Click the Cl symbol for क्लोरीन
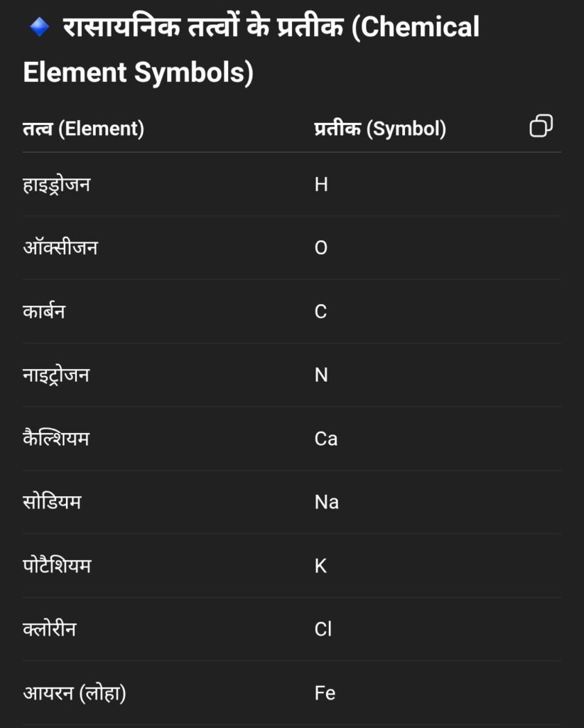The width and height of the screenshot is (584, 728). tap(323, 630)
